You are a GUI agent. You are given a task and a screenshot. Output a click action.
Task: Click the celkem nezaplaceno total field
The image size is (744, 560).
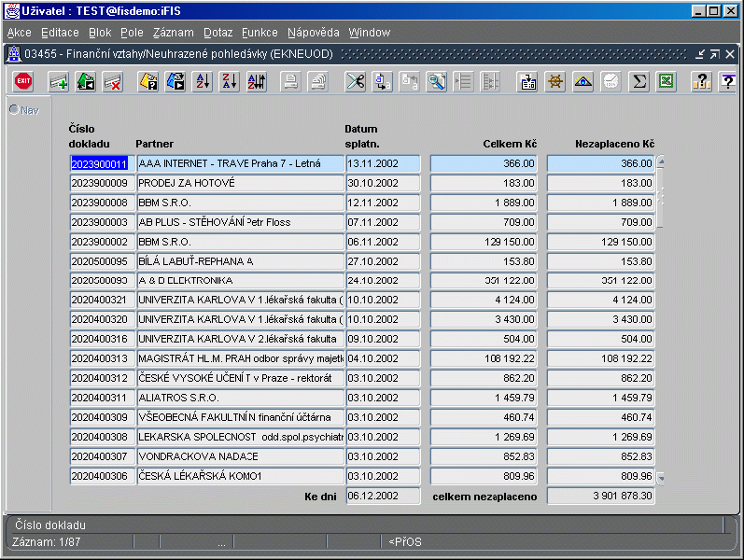pyautogui.click(x=600, y=496)
